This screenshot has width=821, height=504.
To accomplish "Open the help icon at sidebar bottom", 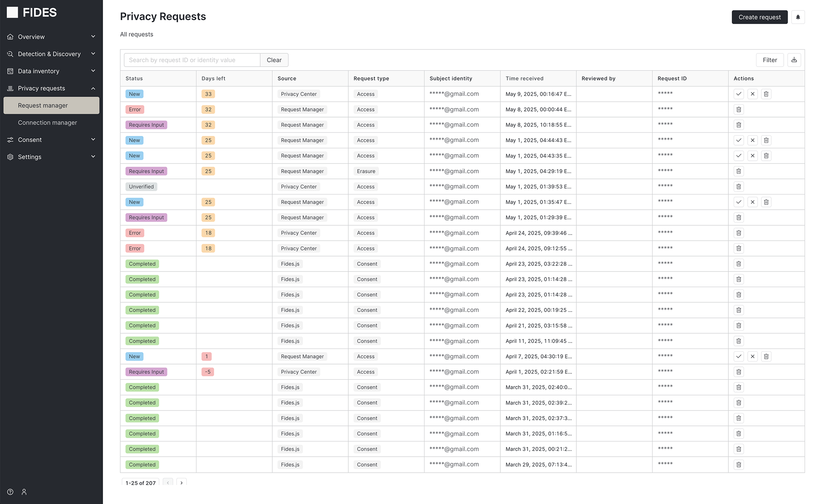I will (x=10, y=492).
